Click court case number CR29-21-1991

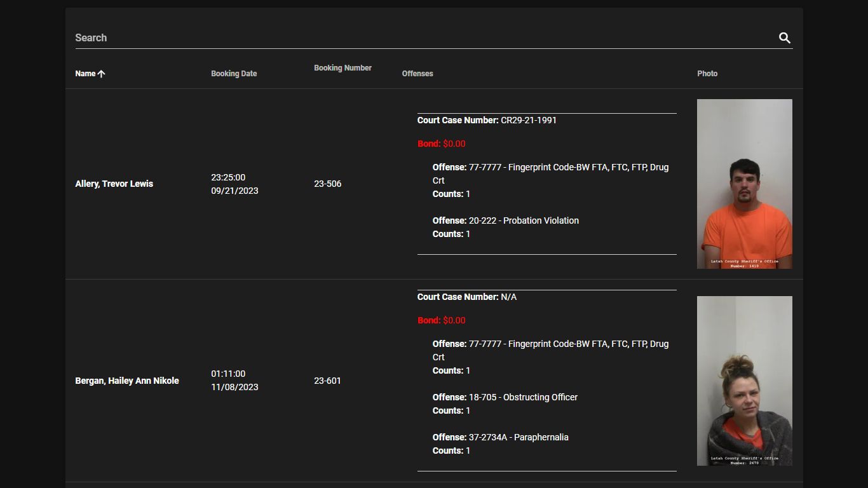click(528, 120)
